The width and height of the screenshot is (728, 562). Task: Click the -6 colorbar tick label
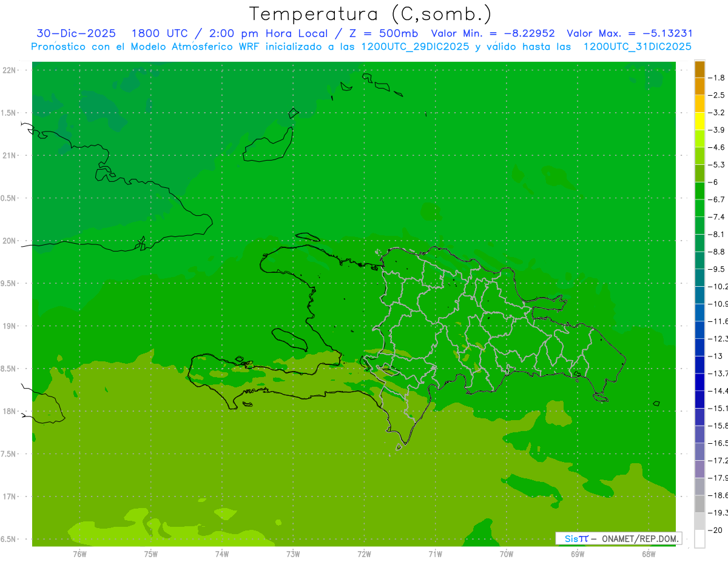[x=713, y=182]
